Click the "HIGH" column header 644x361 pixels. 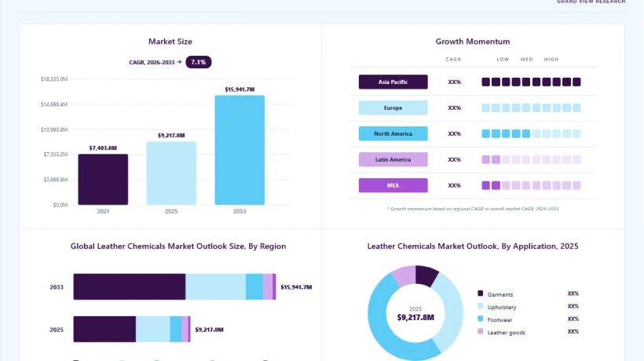551,59
